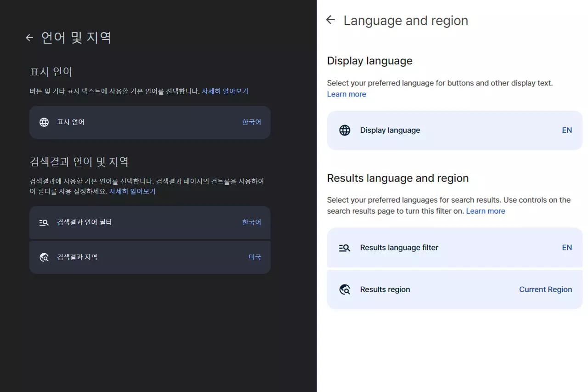The height and width of the screenshot is (392, 588).
Task: Select the 검색결과 지역 settings row
Action: pyautogui.click(x=150, y=257)
